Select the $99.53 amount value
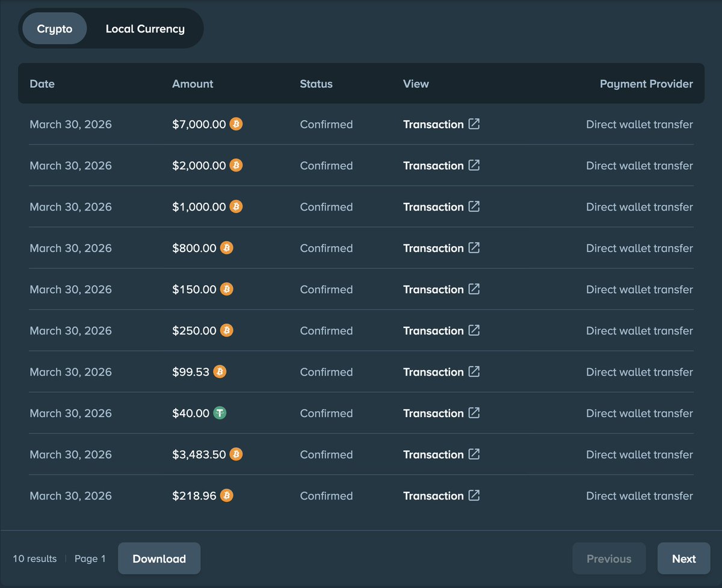 [191, 372]
